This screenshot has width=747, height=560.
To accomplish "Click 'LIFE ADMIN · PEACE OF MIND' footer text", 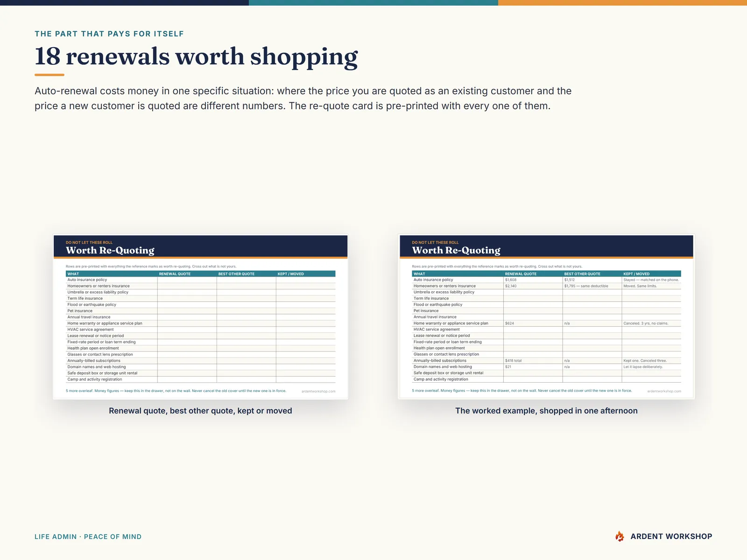I will (x=88, y=537).
